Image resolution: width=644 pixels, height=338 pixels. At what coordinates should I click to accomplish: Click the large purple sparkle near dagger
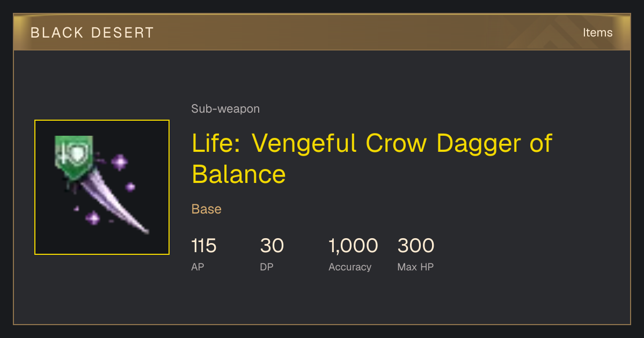pyautogui.click(x=119, y=161)
